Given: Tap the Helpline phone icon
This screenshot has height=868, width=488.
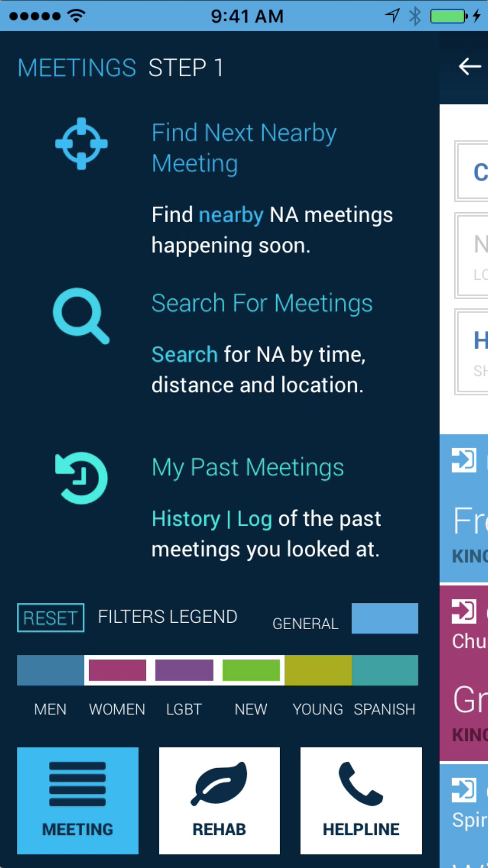Looking at the screenshot, I should [x=361, y=783].
